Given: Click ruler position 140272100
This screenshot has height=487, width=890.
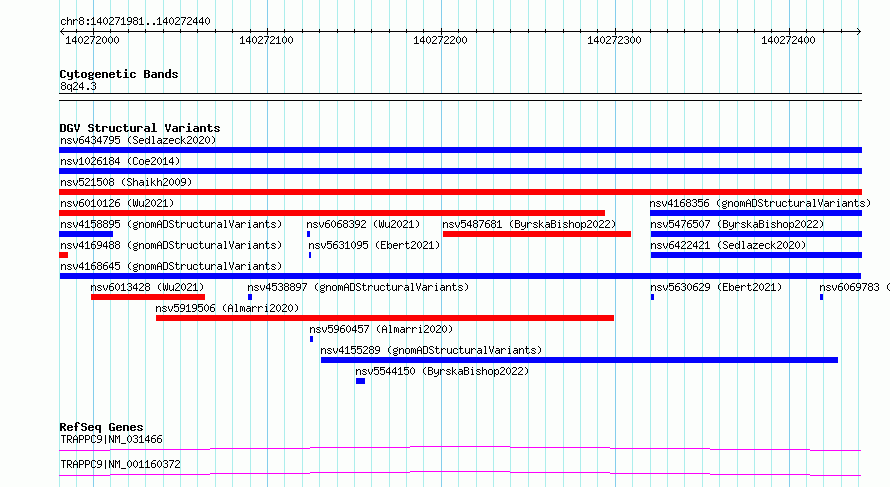Looking at the screenshot, I should 266,40.
